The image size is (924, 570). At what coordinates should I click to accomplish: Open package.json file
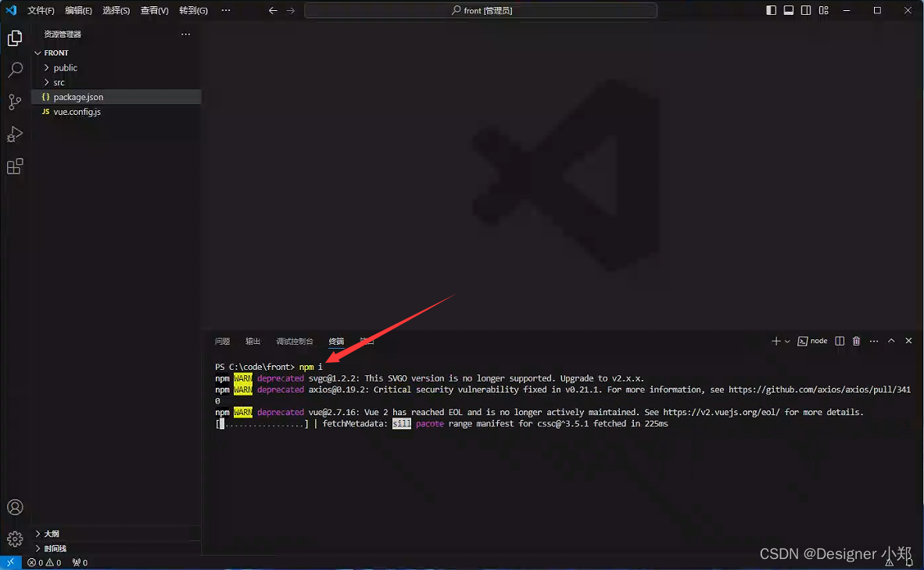[x=116, y=97]
